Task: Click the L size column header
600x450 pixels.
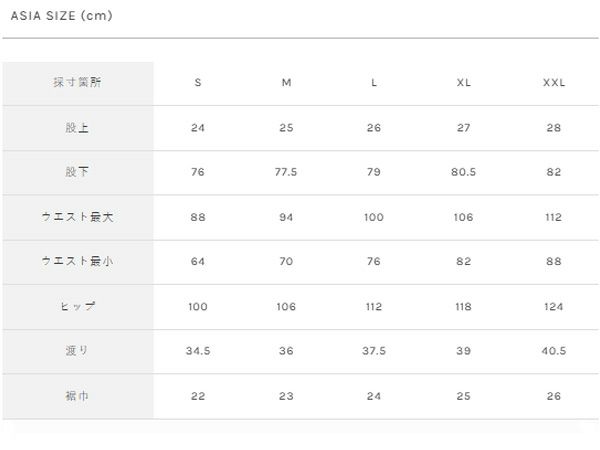Action: 374,83
